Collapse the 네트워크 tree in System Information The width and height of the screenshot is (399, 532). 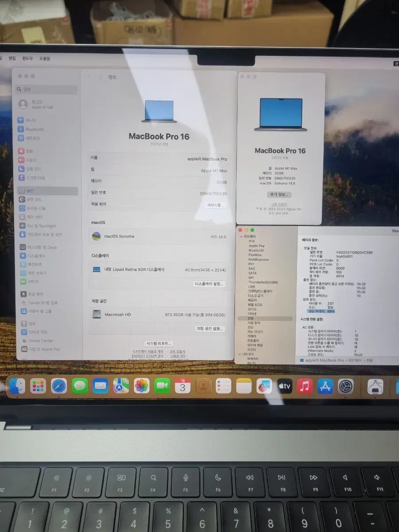pyautogui.click(x=241, y=354)
